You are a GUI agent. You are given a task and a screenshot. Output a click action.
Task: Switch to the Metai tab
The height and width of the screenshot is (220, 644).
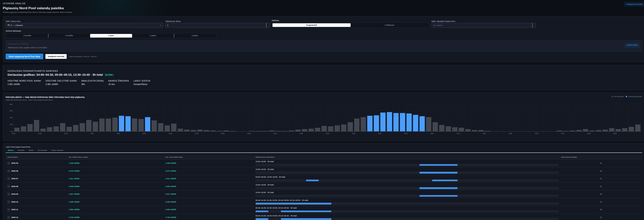coord(31,150)
